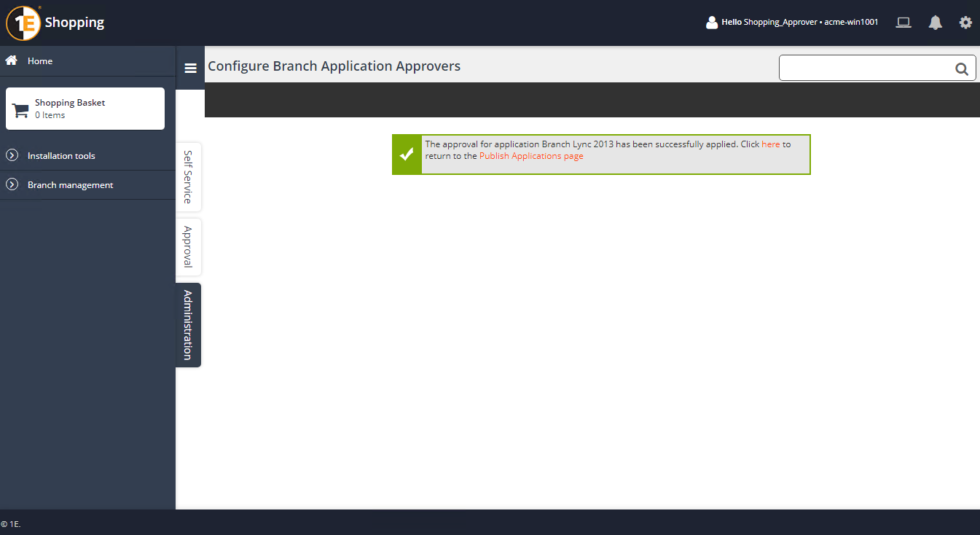The height and width of the screenshot is (535, 980).
Task: Switch to the Approval tab
Action: tap(188, 247)
